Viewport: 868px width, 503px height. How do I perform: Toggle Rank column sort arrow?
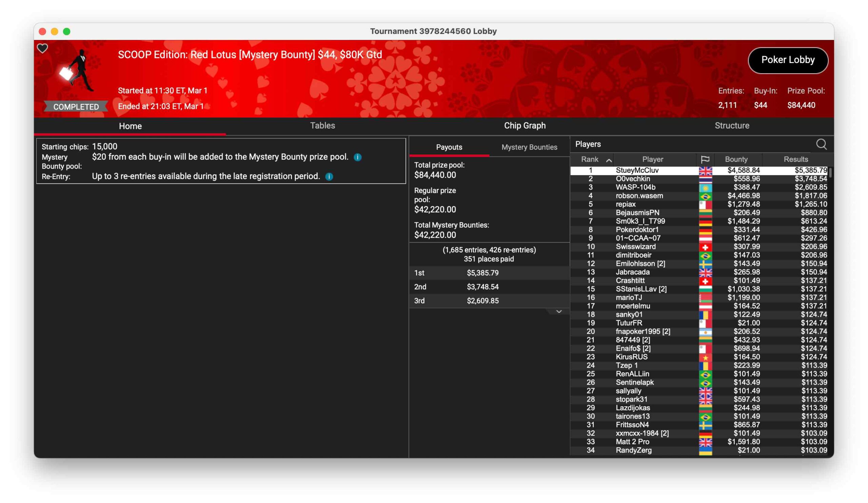click(609, 160)
